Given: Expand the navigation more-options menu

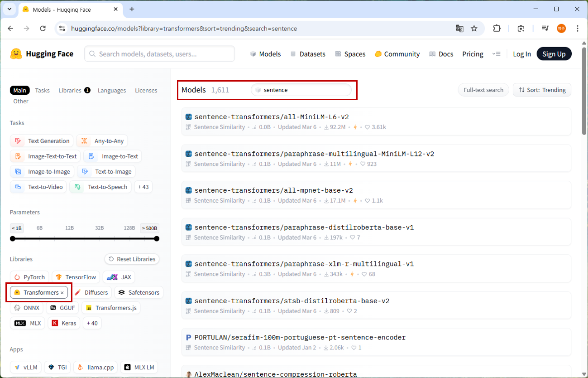Looking at the screenshot, I should pyautogui.click(x=497, y=54).
